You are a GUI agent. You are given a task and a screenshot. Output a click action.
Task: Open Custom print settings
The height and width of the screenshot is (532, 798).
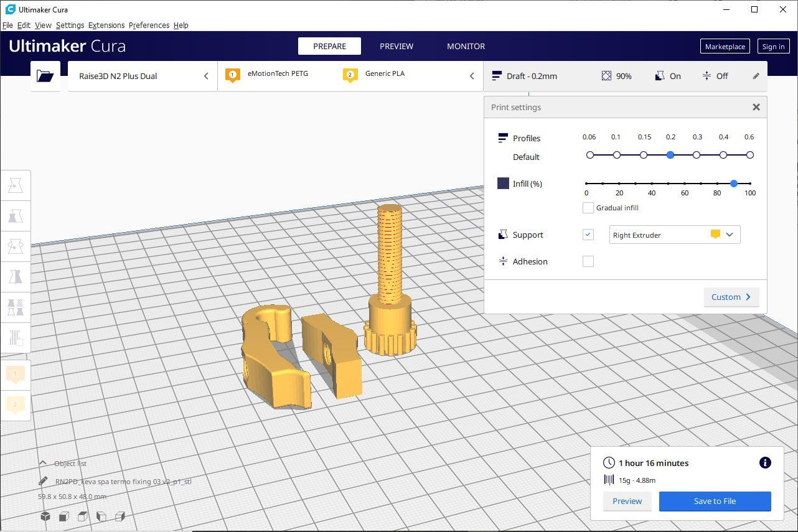(731, 297)
